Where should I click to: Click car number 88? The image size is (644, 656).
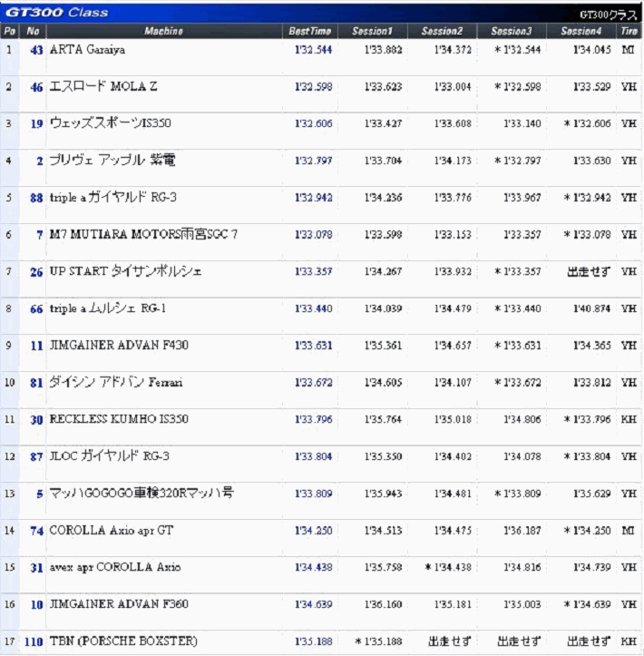click(36, 198)
